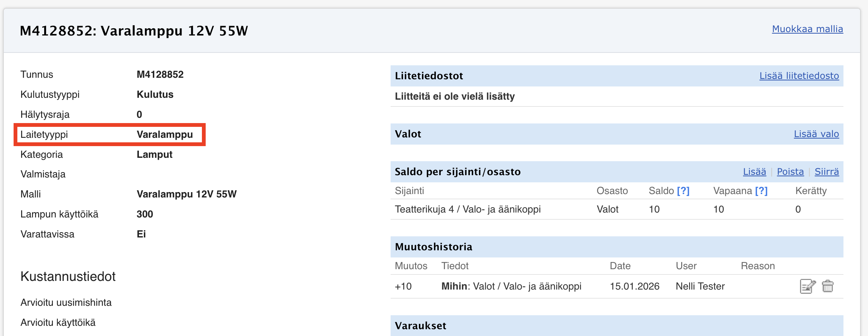
Task: Click Lisää in Saldo per sijainti header
Action: (x=754, y=172)
